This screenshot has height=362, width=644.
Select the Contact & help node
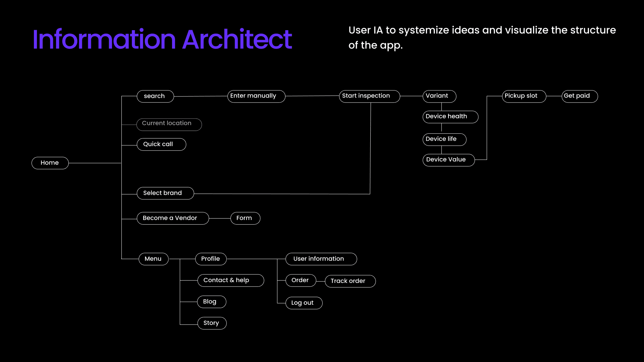[230, 280]
